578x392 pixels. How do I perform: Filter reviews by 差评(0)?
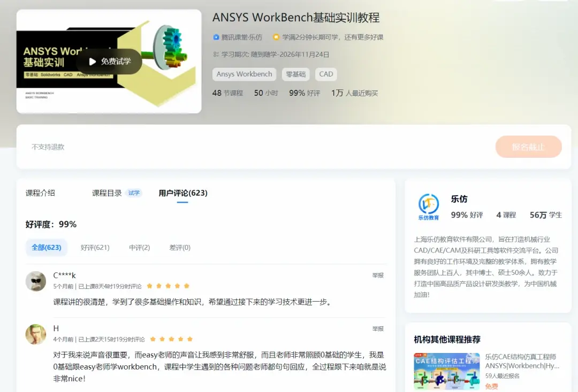click(180, 248)
